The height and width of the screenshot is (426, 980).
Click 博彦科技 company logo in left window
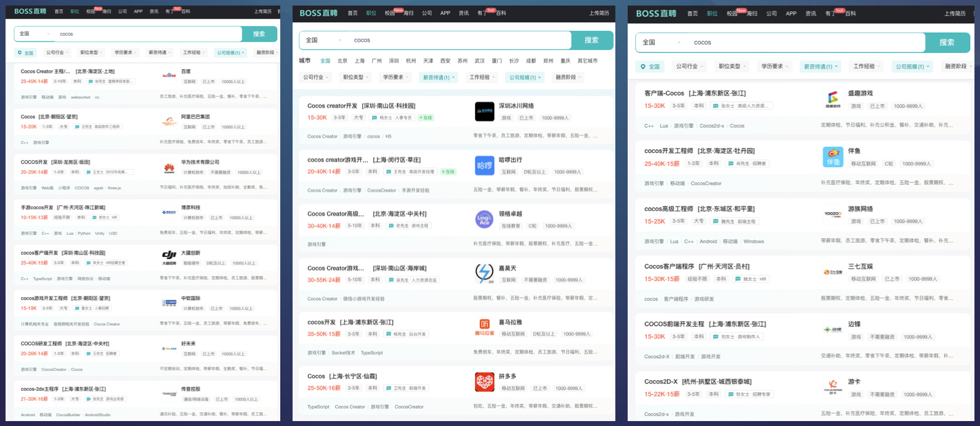tap(169, 211)
